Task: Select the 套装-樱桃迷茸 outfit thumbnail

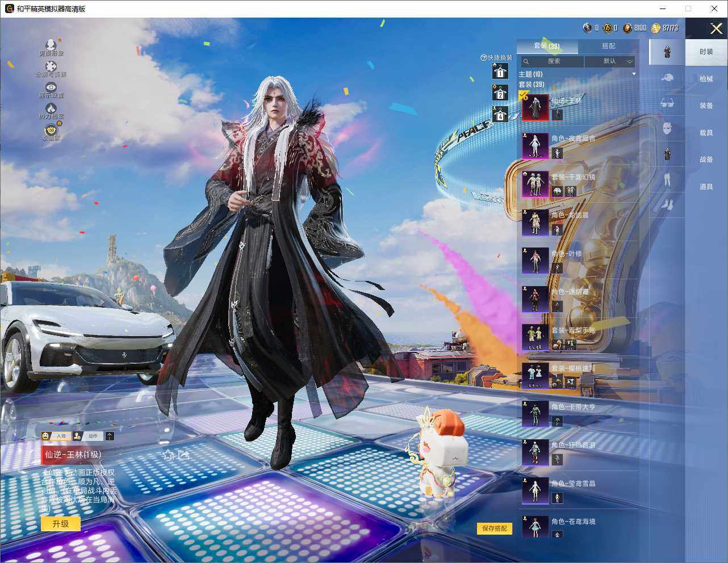Action: [x=535, y=376]
